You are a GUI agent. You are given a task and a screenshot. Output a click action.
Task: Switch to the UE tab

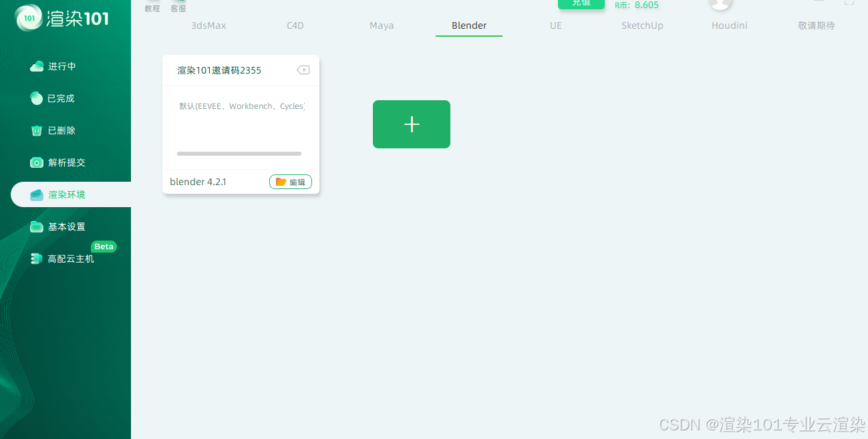(x=556, y=25)
